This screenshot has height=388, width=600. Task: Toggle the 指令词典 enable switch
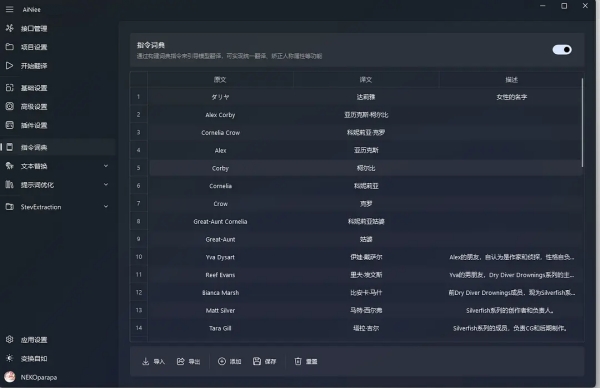click(x=562, y=50)
